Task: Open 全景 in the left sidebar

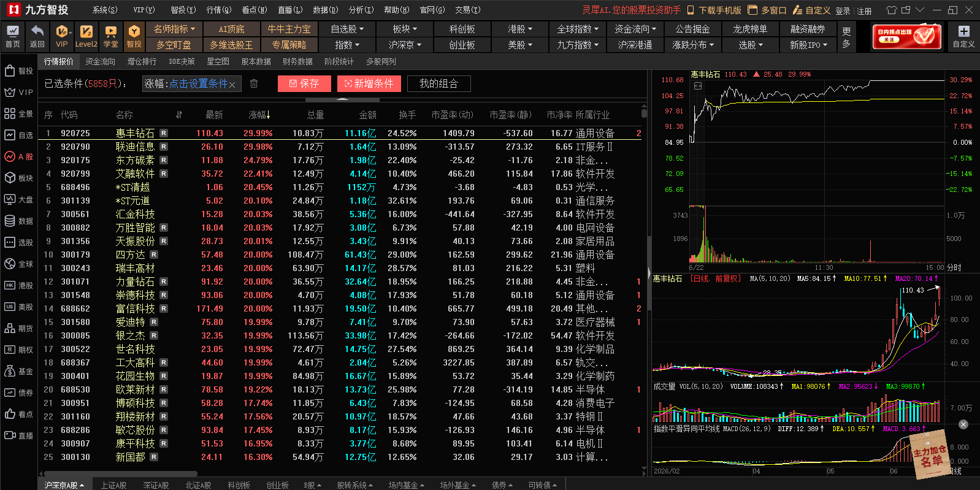Action: click(x=18, y=113)
